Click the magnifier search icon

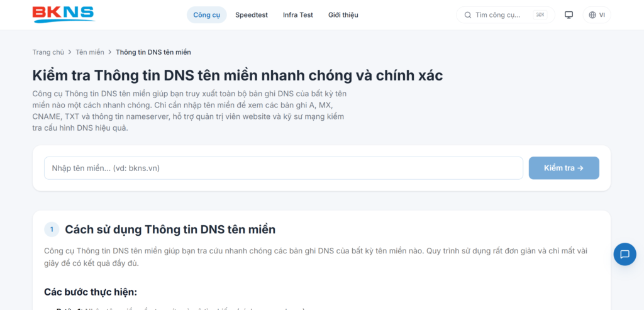pyautogui.click(x=468, y=15)
